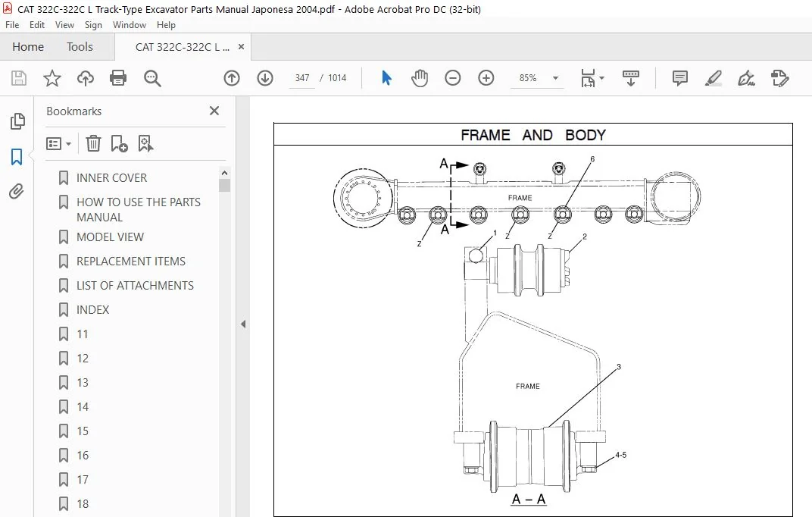
Task: Jump to bookmark 11
Action: coord(83,334)
